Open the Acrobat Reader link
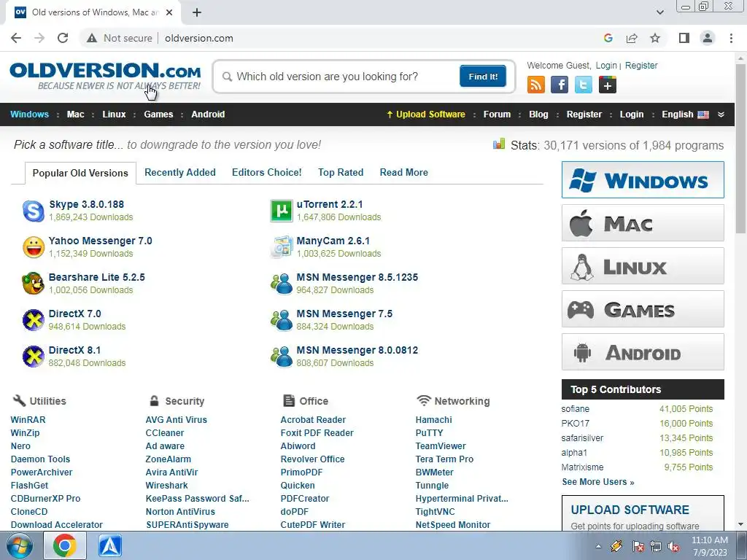Image resolution: width=747 pixels, height=560 pixels. point(313,419)
